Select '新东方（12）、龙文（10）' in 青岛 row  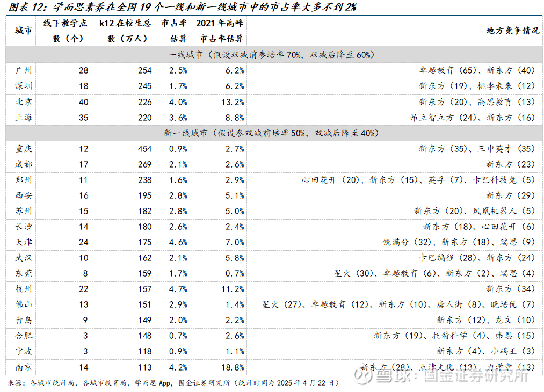pos(485,320)
